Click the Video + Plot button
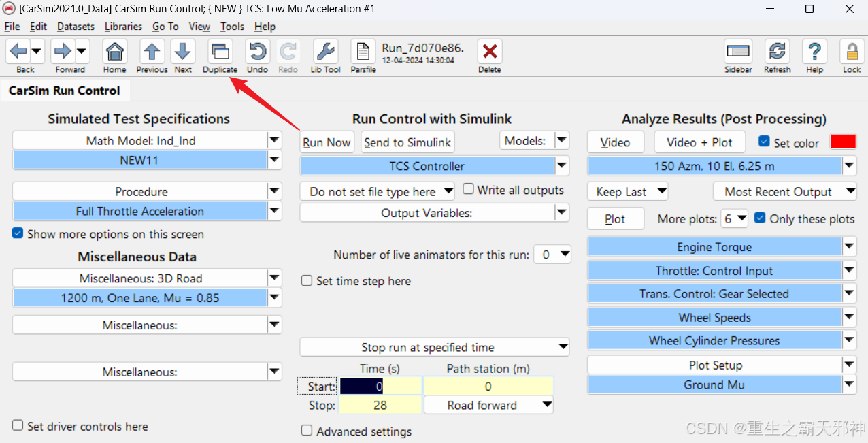868x443 pixels. click(700, 142)
